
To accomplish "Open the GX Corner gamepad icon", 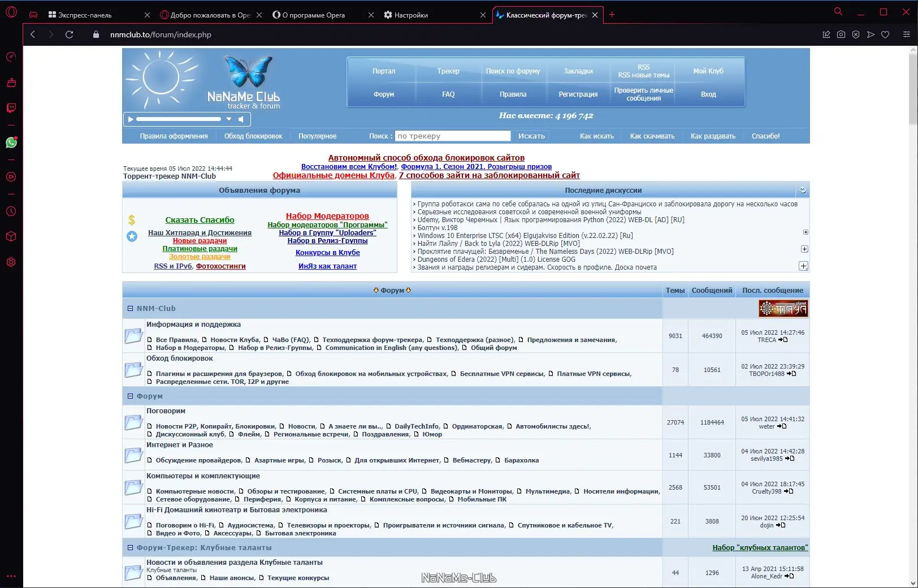I will point(33,15).
